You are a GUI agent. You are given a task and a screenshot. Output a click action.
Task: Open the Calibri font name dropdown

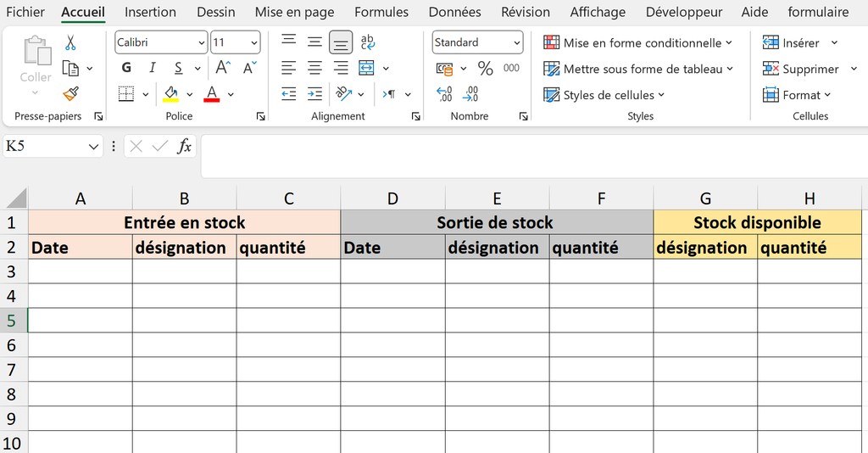[x=202, y=42]
